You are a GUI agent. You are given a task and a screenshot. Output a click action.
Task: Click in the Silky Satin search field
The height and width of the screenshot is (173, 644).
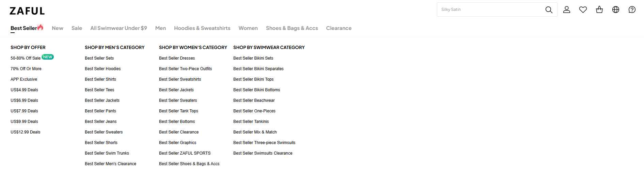490,10
